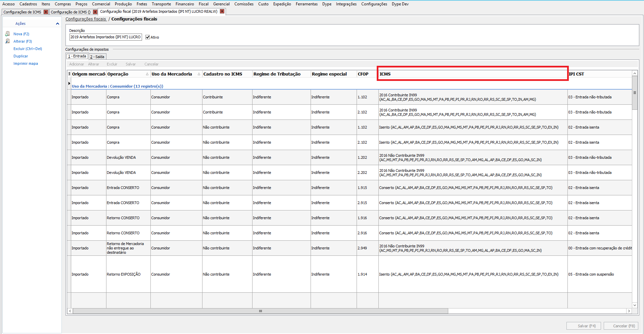The width and height of the screenshot is (644, 334).
Task: Click the Cadastro no ICMS column header
Action: (x=227, y=74)
